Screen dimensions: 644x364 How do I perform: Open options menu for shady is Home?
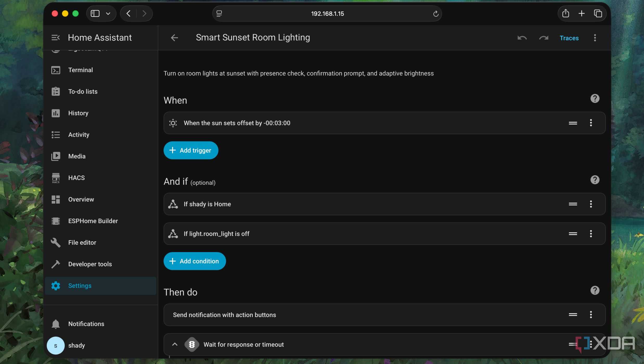tap(591, 204)
